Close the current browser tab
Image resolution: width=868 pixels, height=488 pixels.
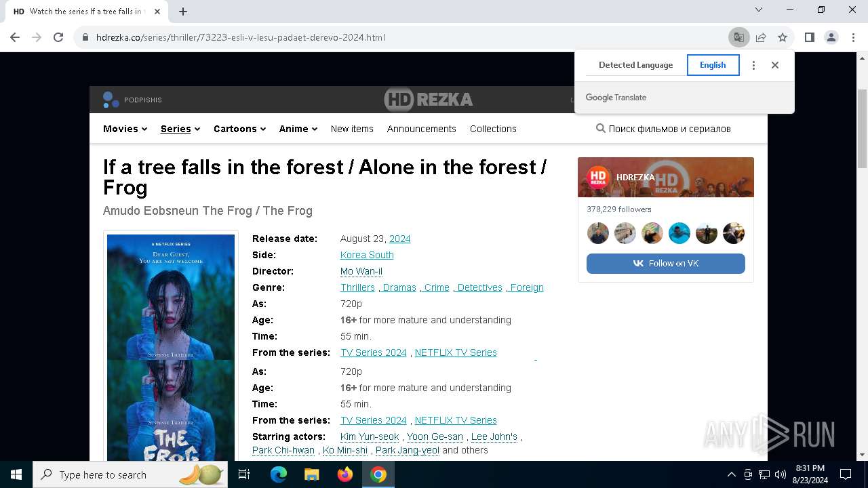coord(157,12)
